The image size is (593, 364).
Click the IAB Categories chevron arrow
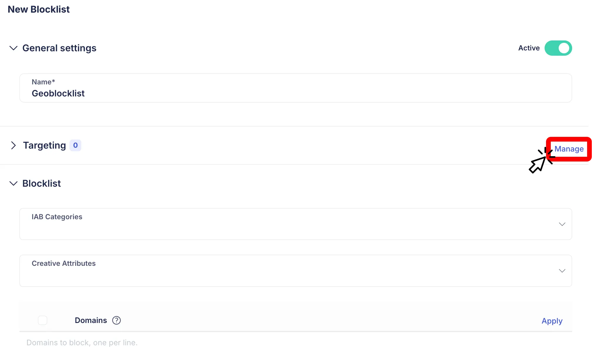click(x=562, y=224)
